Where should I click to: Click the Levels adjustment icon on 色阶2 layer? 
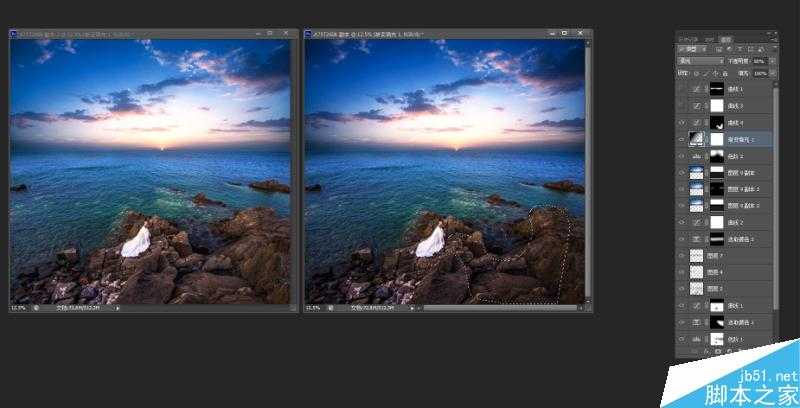click(x=697, y=158)
